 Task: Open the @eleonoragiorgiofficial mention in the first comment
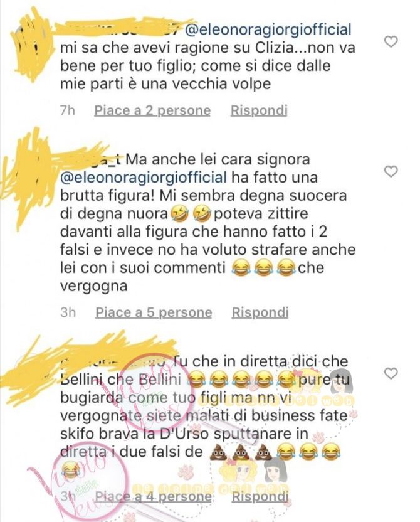268,30
